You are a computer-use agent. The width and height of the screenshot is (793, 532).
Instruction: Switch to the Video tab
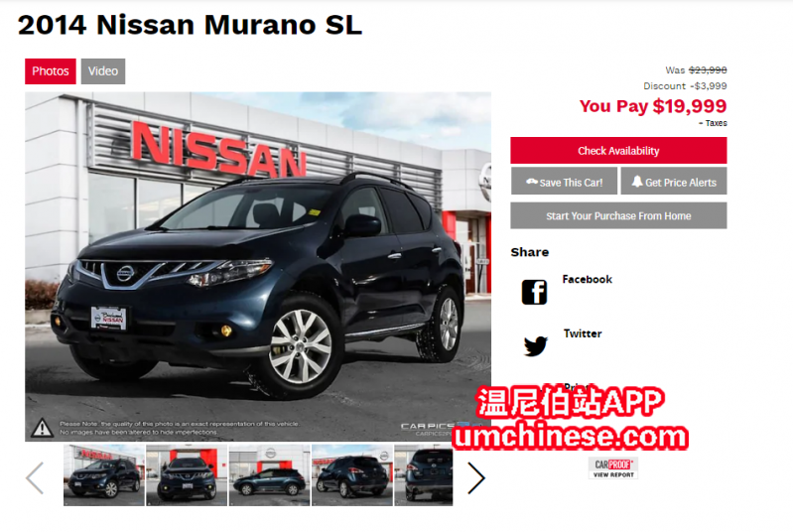point(103,71)
